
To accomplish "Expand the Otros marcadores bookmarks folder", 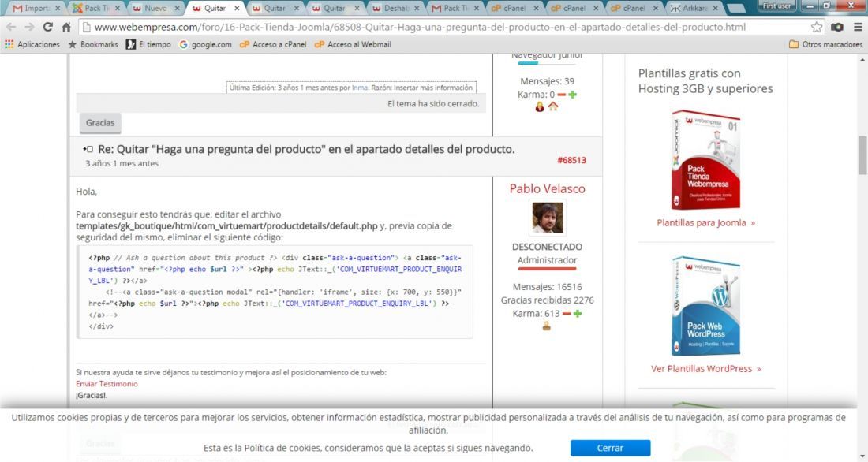I will pyautogui.click(x=825, y=44).
